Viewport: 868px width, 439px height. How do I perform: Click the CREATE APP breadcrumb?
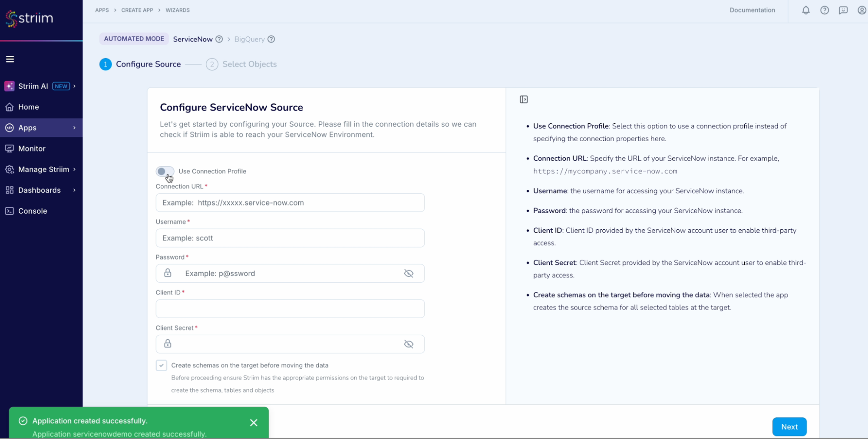click(x=137, y=10)
